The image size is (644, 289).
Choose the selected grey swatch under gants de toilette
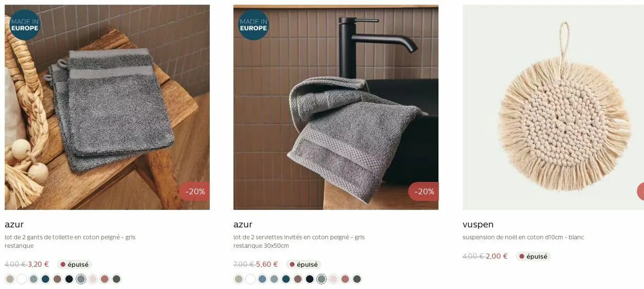coord(81,279)
